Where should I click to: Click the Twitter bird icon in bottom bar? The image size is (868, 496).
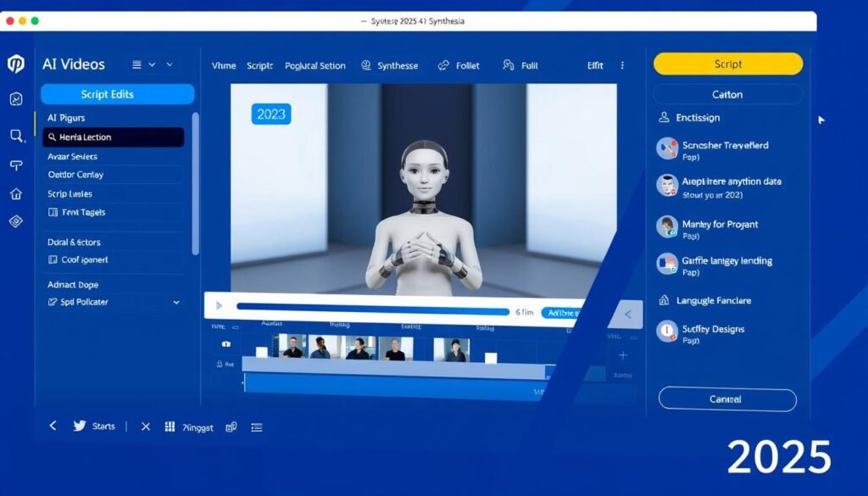pyautogui.click(x=80, y=426)
